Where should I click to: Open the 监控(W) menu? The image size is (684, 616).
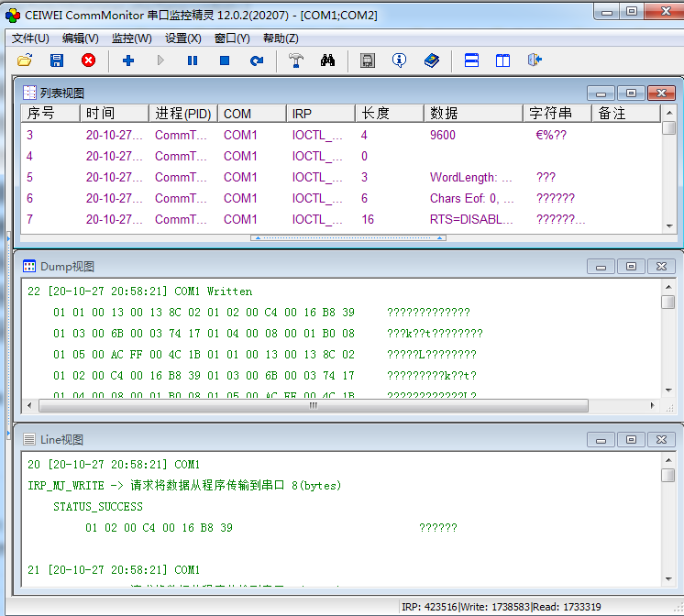(x=131, y=38)
